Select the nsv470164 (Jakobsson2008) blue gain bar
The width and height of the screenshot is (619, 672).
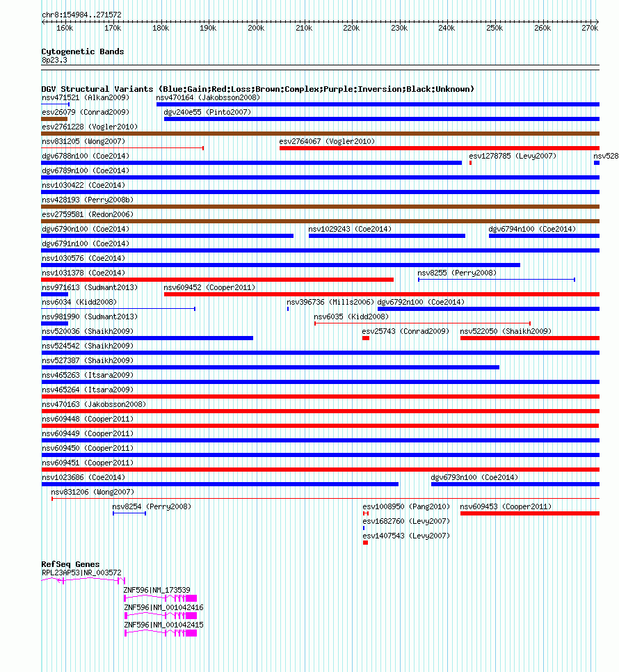tap(378, 104)
